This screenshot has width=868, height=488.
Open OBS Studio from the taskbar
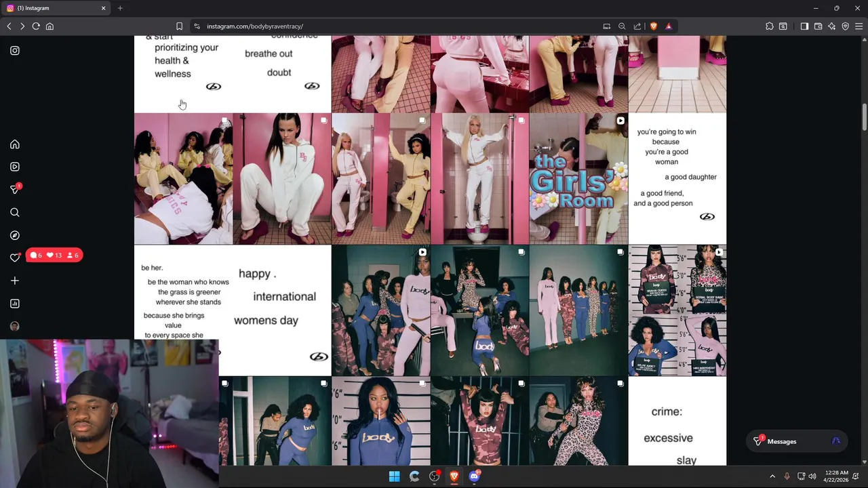point(435,476)
